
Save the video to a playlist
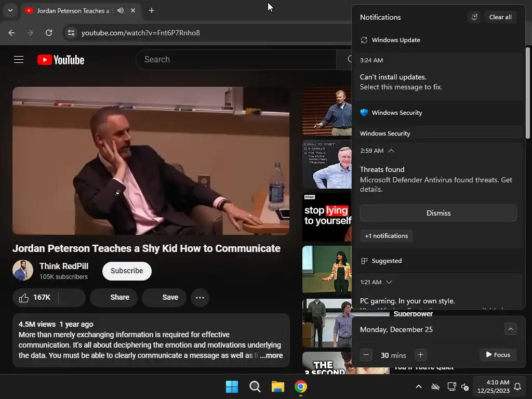click(164, 298)
